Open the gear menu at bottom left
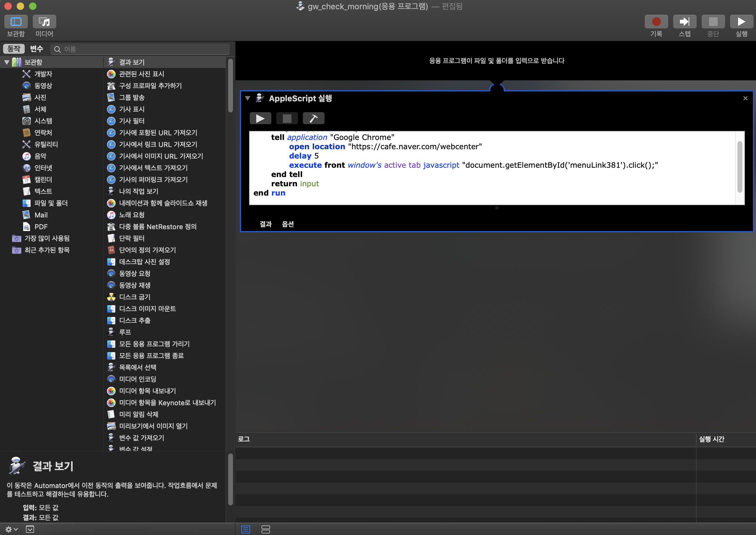Screen dimensions: 756x535 (11, 529)
